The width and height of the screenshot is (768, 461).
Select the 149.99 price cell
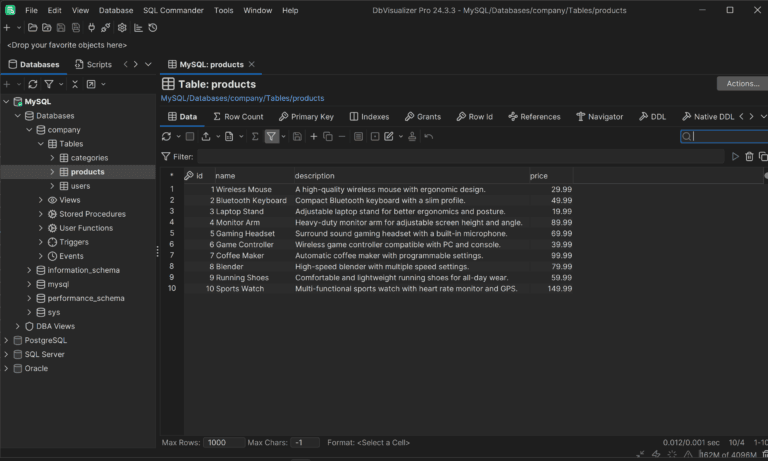[x=551, y=289]
